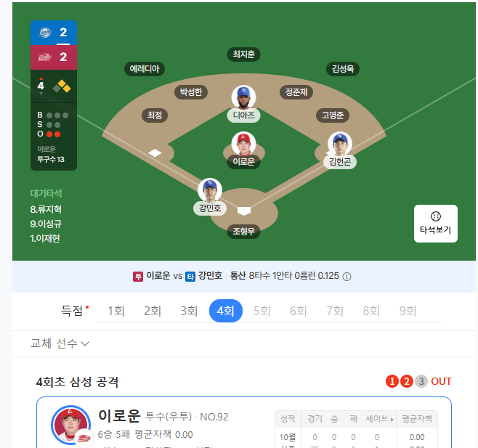Switch to the 1회 inning tab
The height and width of the screenshot is (448, 478).
point(116,311)
